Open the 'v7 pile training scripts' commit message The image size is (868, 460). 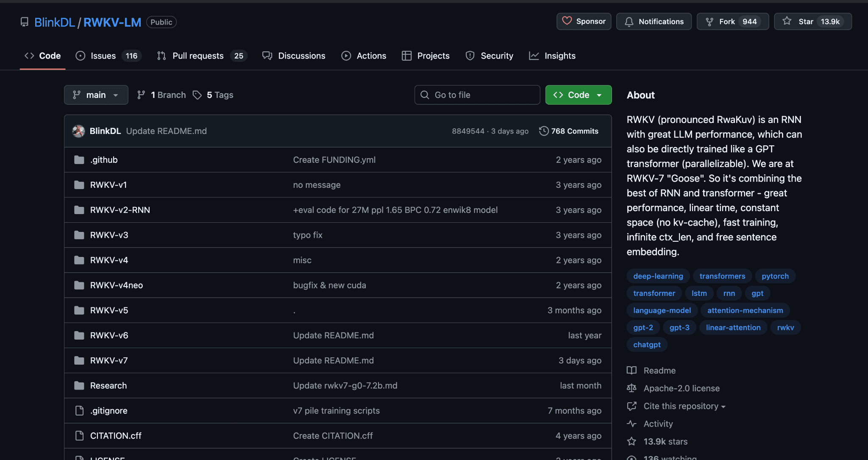[x=337, y=410]
